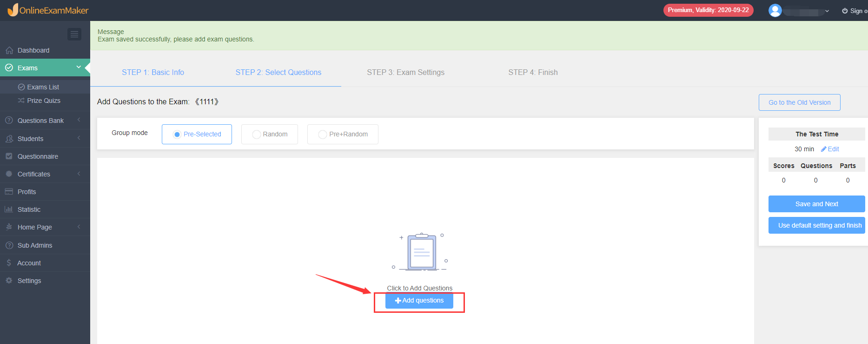868x344 pixels.
Task: Select Random group mode
Action: [270, 134]
